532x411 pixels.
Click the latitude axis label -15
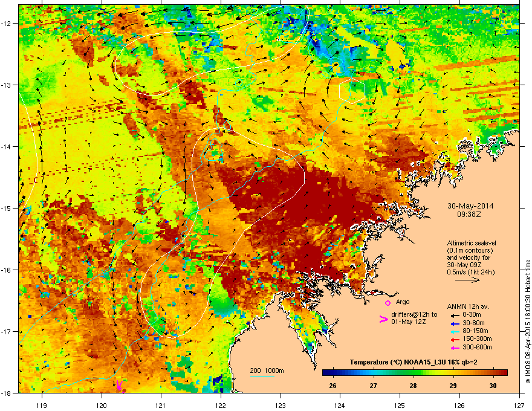tap(6, 208)
